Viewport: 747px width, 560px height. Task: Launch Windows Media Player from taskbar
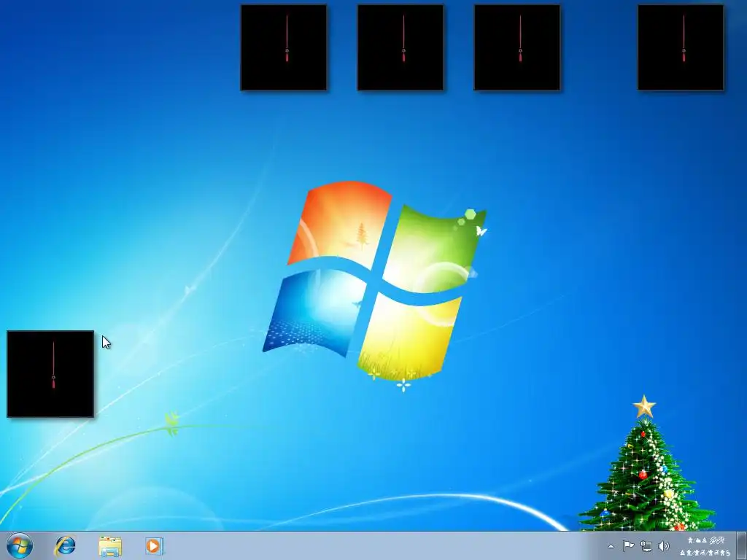pos(155,545)
